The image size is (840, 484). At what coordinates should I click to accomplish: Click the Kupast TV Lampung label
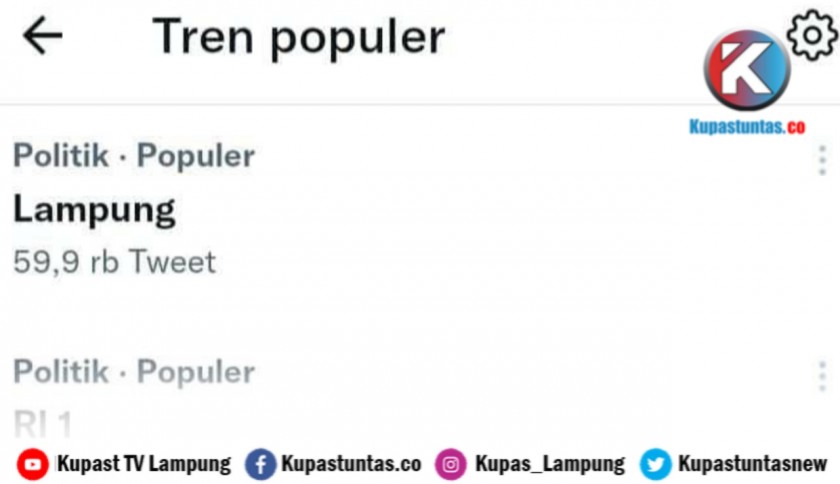coord(143,464)
